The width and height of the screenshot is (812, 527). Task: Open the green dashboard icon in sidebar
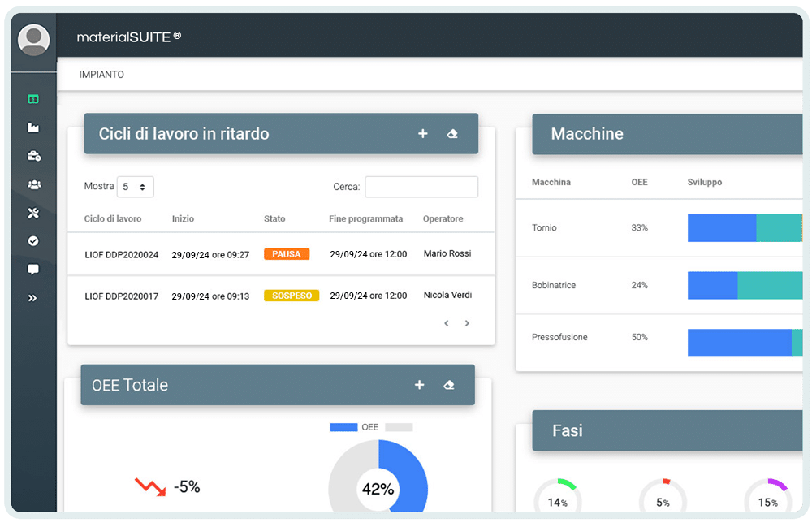pyautogui.click(x=33, y=99)
